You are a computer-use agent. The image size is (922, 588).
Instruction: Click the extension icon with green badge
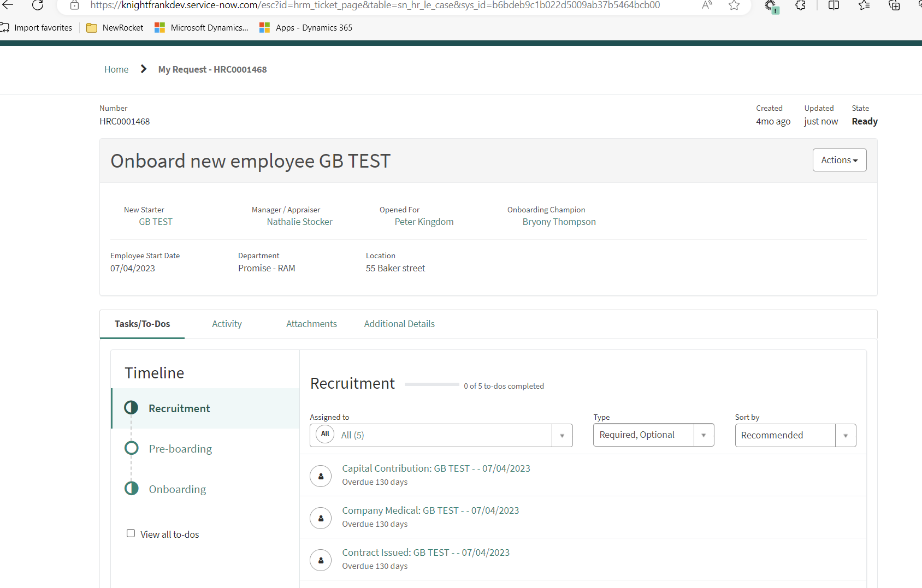coord(771,7)
